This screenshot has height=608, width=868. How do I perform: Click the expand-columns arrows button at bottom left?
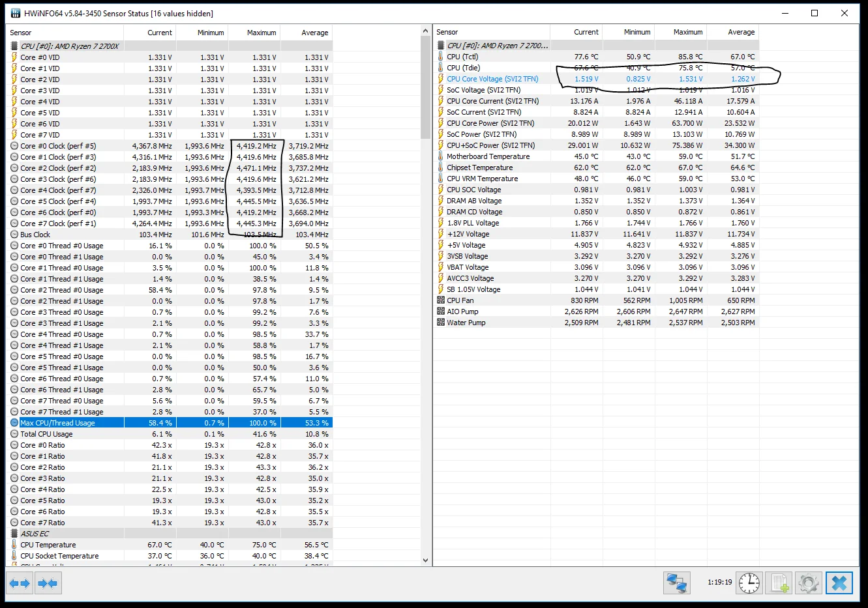(20, 583)
